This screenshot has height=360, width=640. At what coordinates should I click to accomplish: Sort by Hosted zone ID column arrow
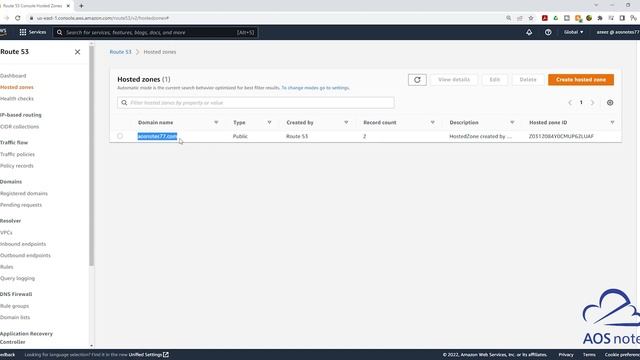coord(612,122)
